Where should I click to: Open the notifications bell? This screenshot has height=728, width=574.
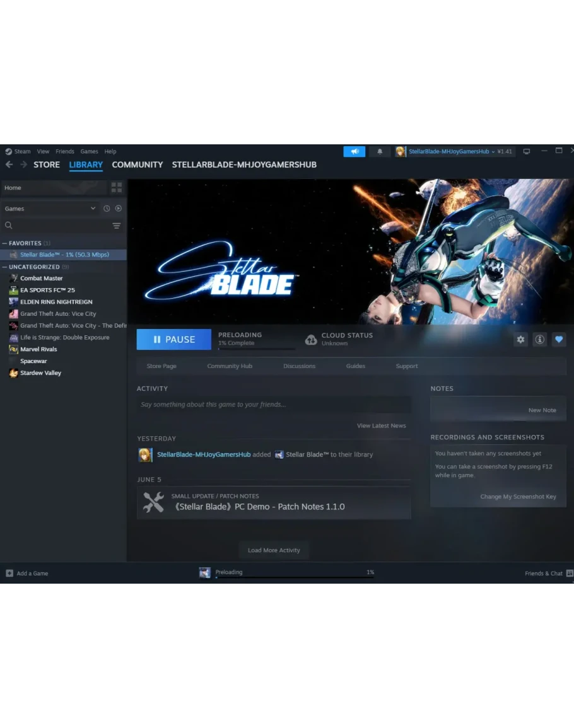click(x=380, y=152)
